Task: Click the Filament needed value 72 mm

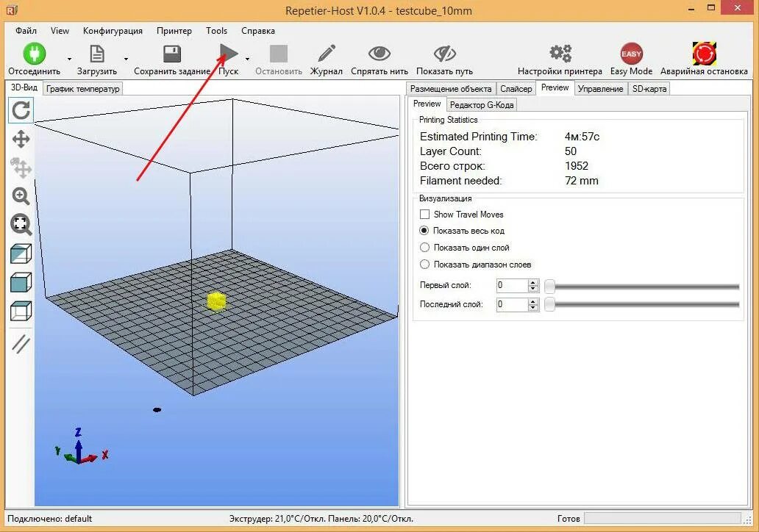Action: click(x=581, y=181)
